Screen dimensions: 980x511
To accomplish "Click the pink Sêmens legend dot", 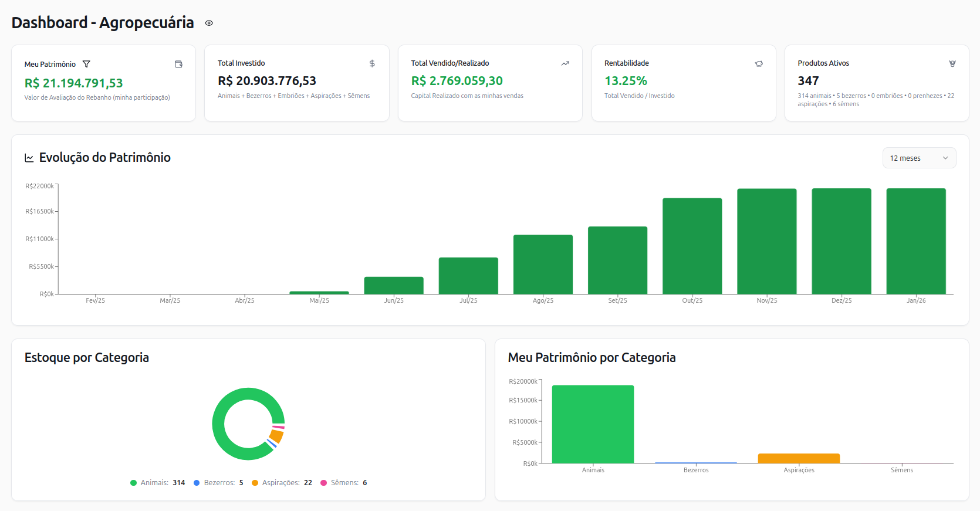I will [x=323, y=483].
